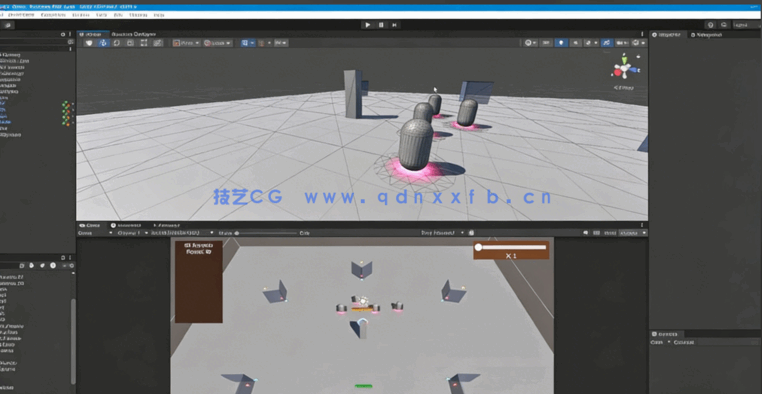This screenshot has height=394, width=762.
Task: Open the Pivot/Center handle position dropdown
Action: (186, 43)
